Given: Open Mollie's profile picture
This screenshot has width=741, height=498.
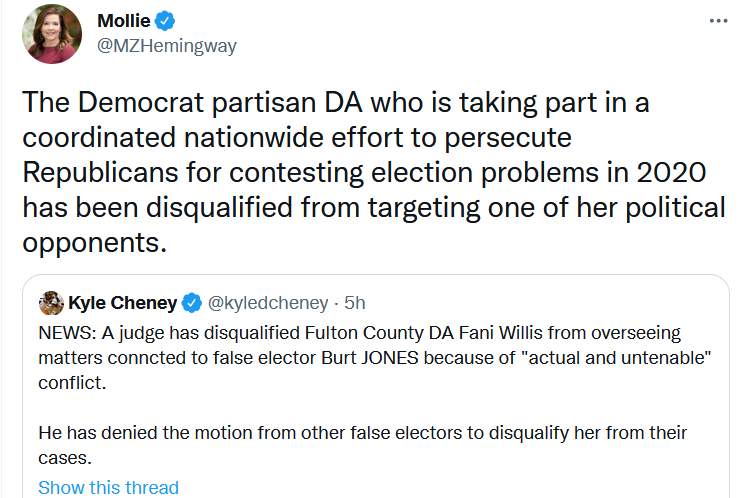Looking at the screenshot, I should [x=52, y=34].
